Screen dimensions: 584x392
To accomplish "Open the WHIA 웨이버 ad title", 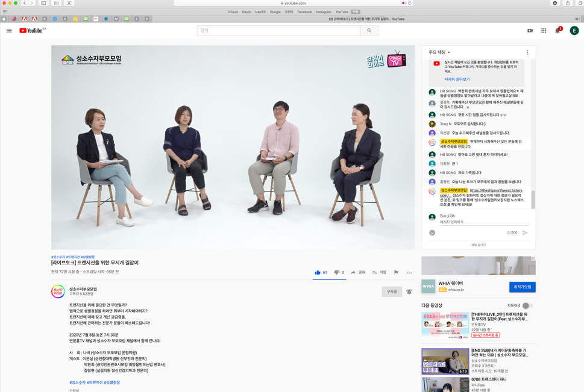I will pos(451,283).
